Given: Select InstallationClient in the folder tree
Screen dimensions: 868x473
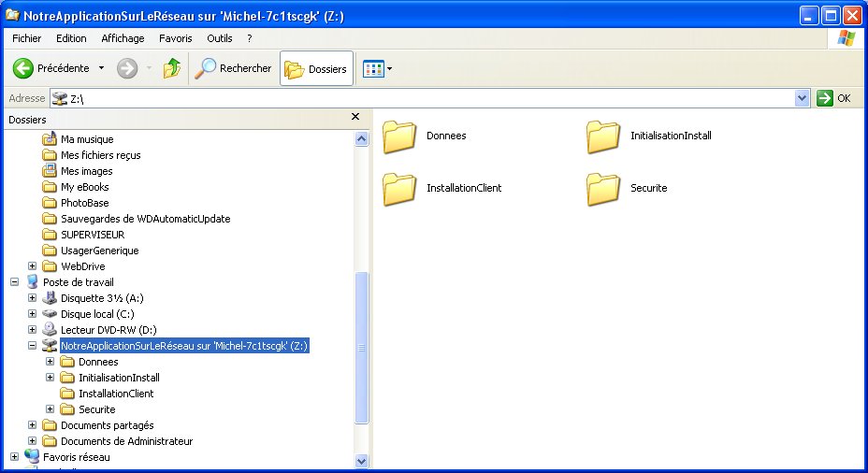Looking at the screenshot, I should [x=116, y=394].
